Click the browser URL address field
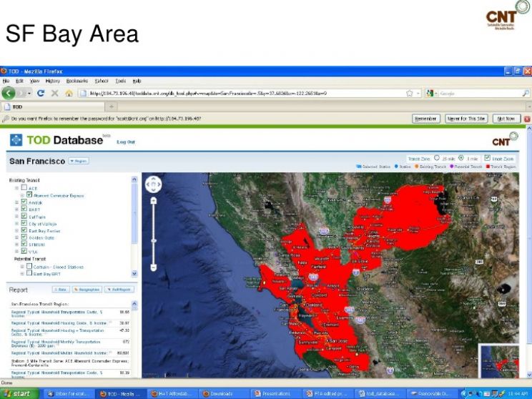The height and width of the screenshot is (399, 532). (242, 93)
